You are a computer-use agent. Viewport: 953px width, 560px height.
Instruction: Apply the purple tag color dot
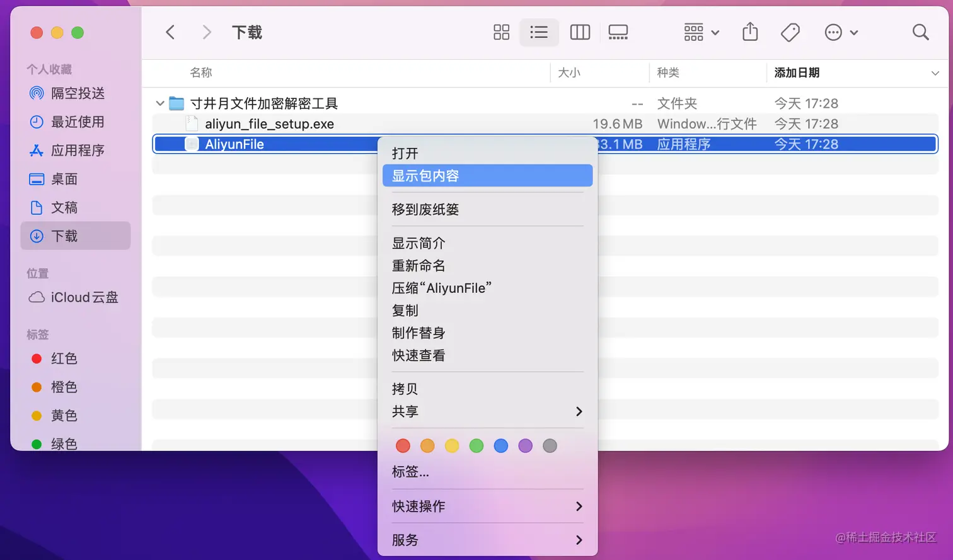525,446
